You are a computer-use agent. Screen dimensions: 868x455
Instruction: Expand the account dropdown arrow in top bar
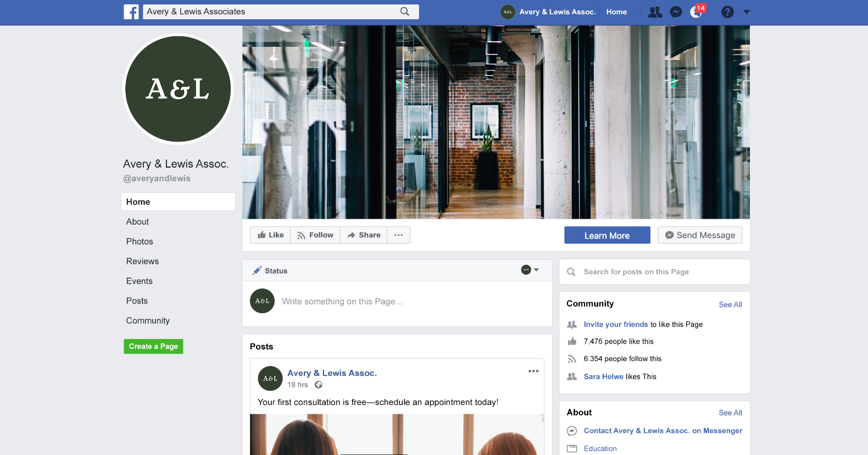747,12
